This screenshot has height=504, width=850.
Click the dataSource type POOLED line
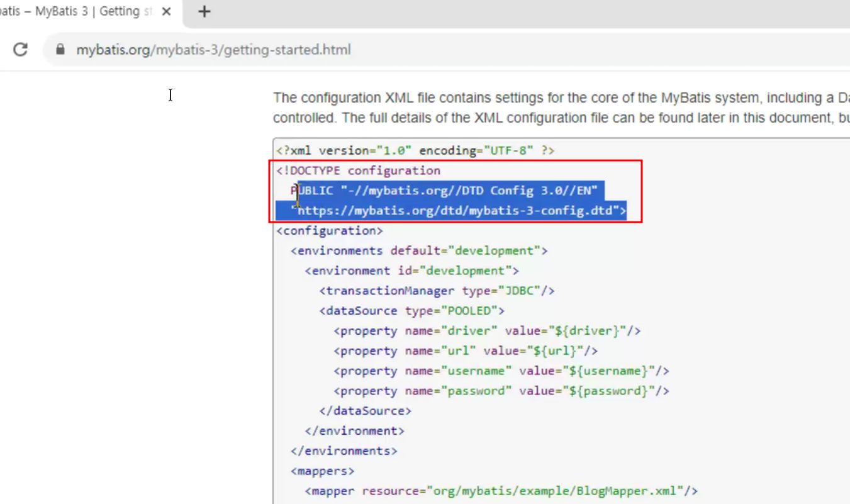click(412, 311)
